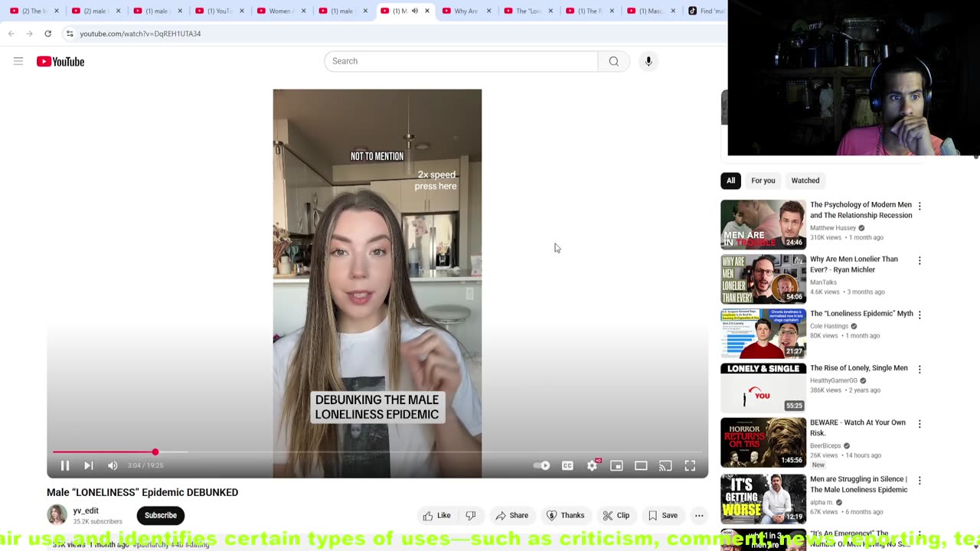Open options menu for Why Are Men Lonelier

(x=920, y=261)
